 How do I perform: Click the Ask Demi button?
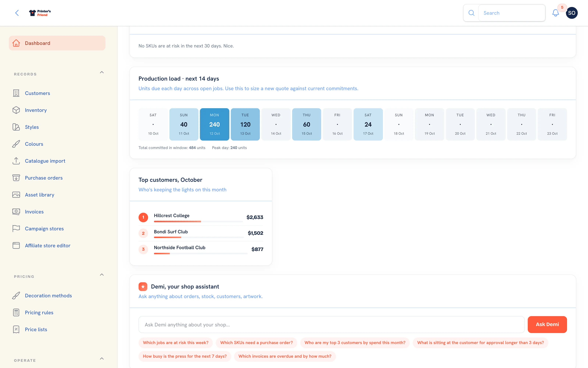click(x=547, y=324)
